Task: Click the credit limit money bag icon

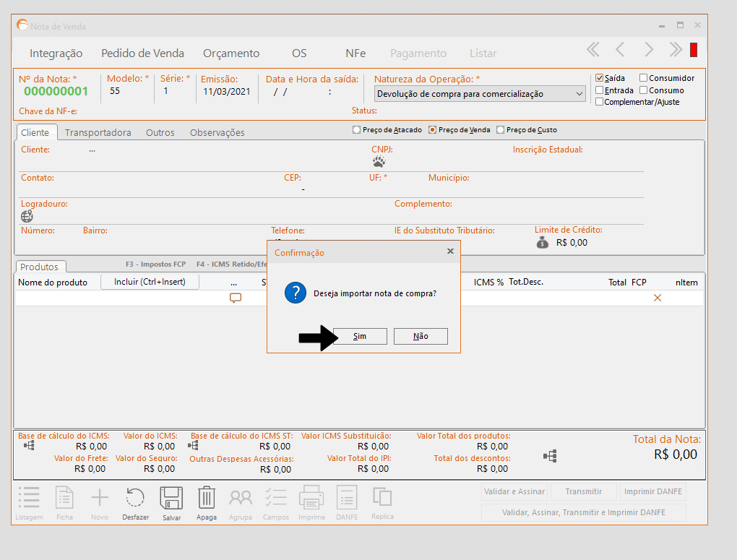Action: [543, 242]
